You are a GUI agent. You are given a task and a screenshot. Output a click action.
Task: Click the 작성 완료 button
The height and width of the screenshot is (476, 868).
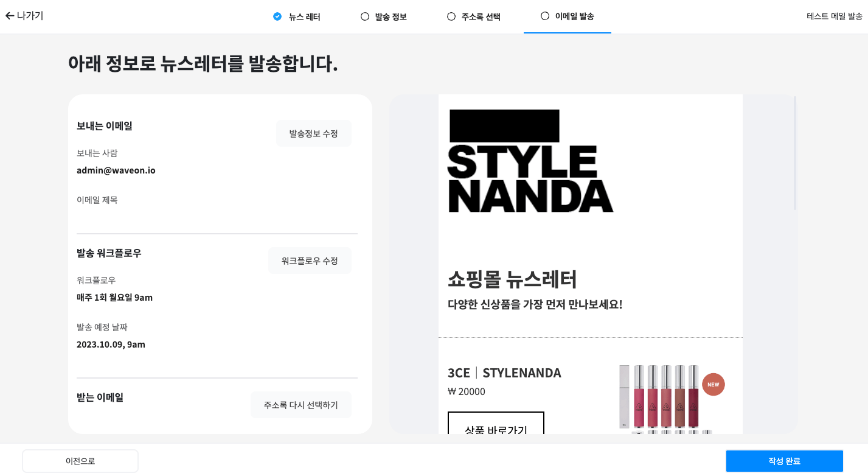[784, 461]
